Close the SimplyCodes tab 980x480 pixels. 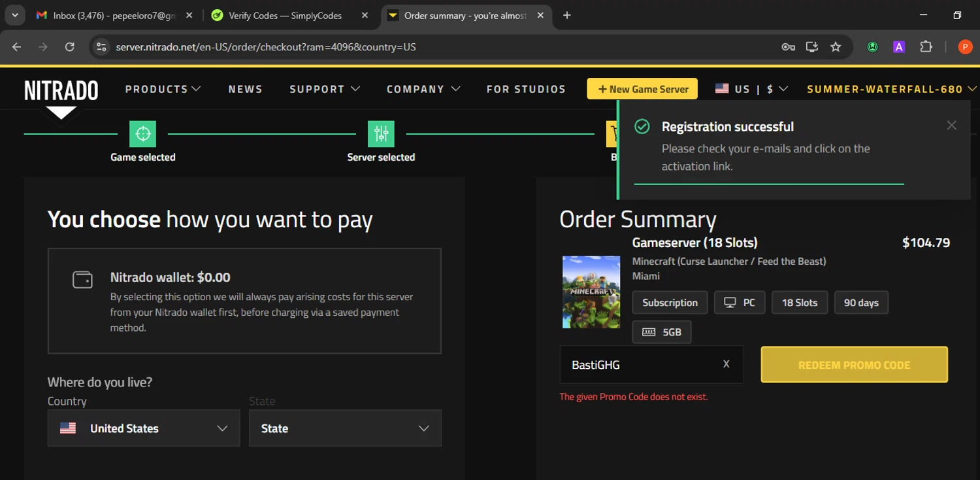click(x=365, y=15)
